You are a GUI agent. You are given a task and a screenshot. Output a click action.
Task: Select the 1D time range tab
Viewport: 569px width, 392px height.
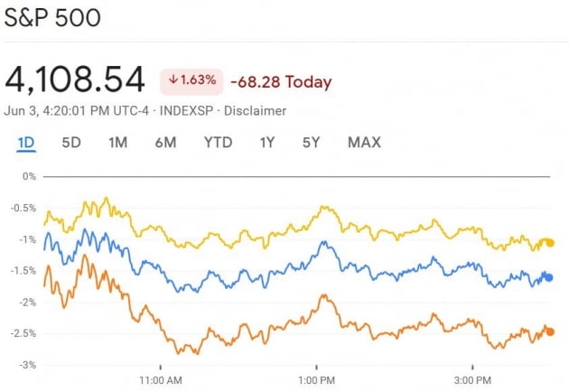click(26, 142)
